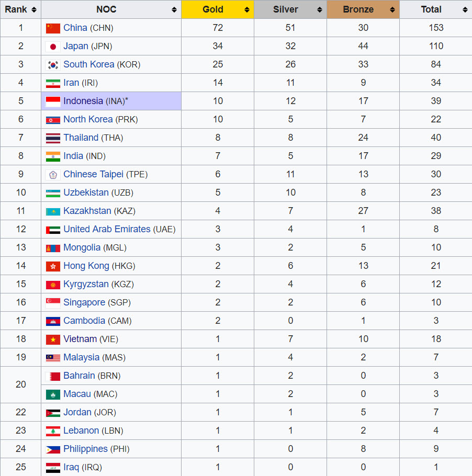Open the Thailand link
Screen dimensions: 472x476
[x=81, y=138]
